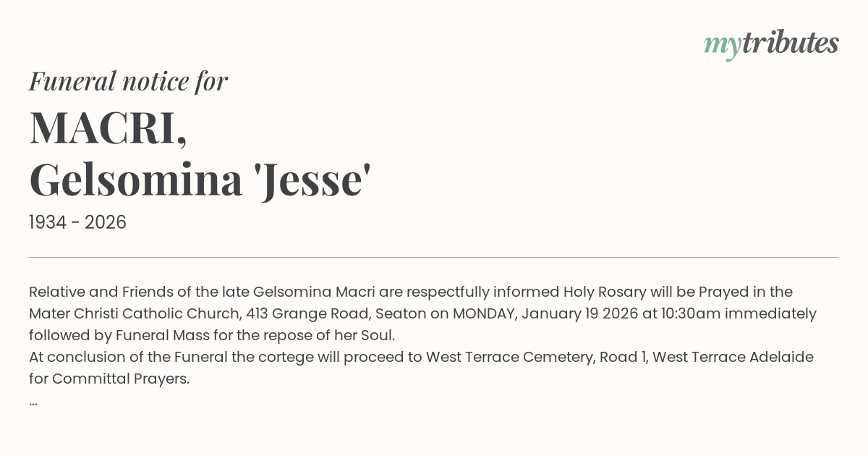Expand the notice via the trailing ellipsis

coord(33,401)
